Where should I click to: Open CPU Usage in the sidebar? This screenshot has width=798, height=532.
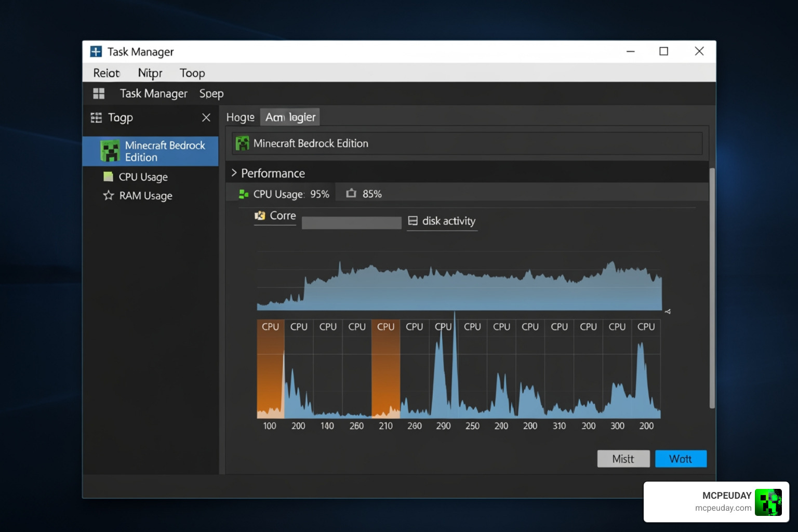click(143, 177)
